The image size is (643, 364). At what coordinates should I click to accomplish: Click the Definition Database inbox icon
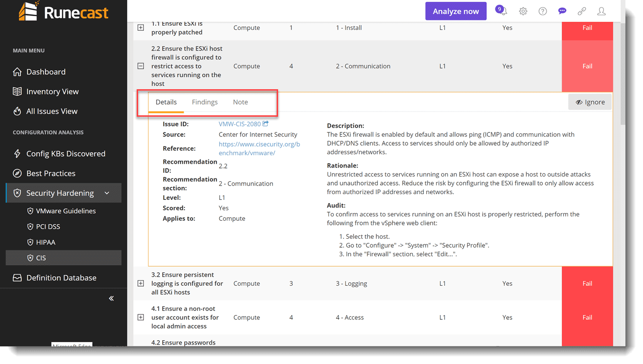coord(17,278)
